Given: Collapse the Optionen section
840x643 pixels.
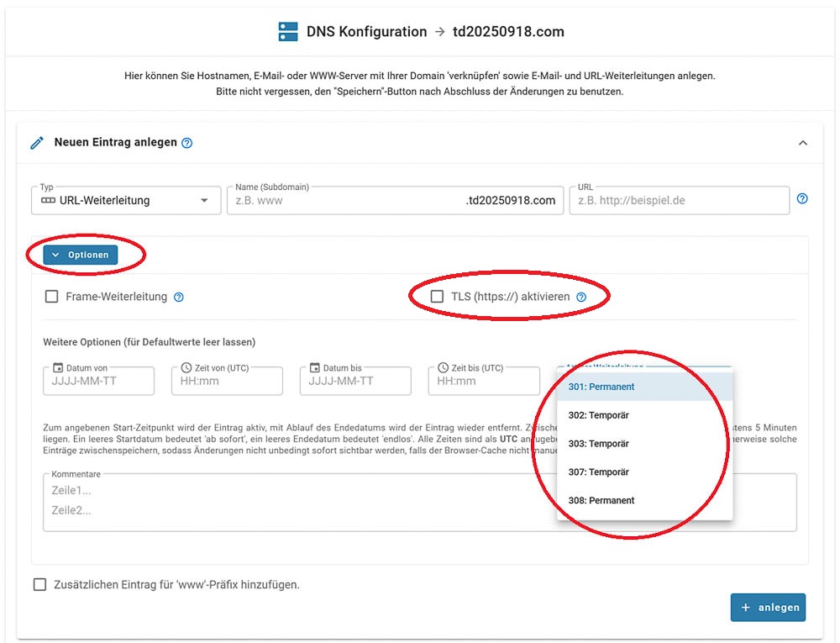Looking at the screenshot, I should click(x=81, y=255).
